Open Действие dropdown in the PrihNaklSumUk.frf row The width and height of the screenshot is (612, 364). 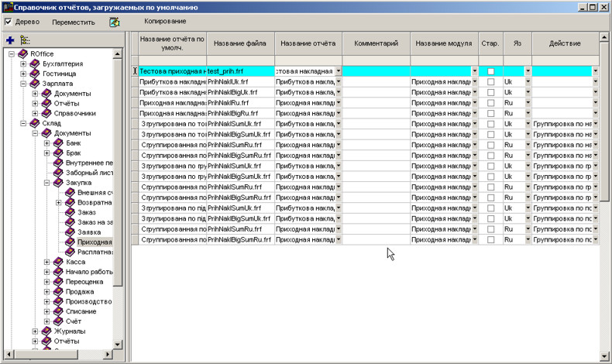596,123
